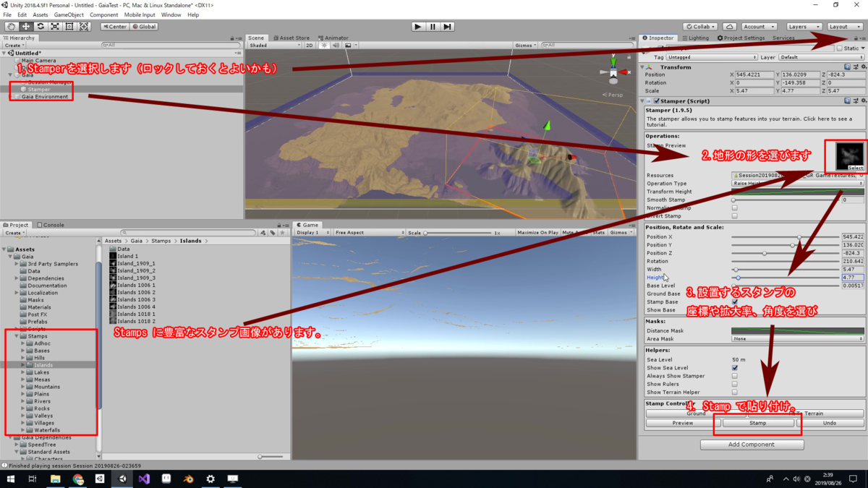Click the Step frame button
The image size is (868, 488).
click(x=448, y=27)
